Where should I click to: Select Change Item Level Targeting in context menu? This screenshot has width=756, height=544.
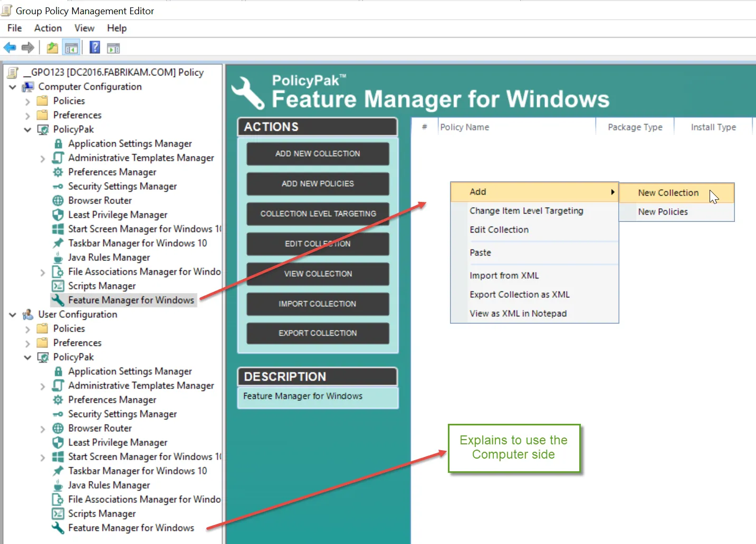[534, 211]
